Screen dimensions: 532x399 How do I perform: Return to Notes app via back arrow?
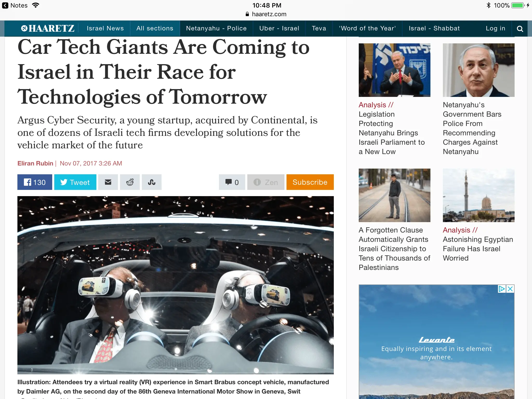click(x=5, y=5)
